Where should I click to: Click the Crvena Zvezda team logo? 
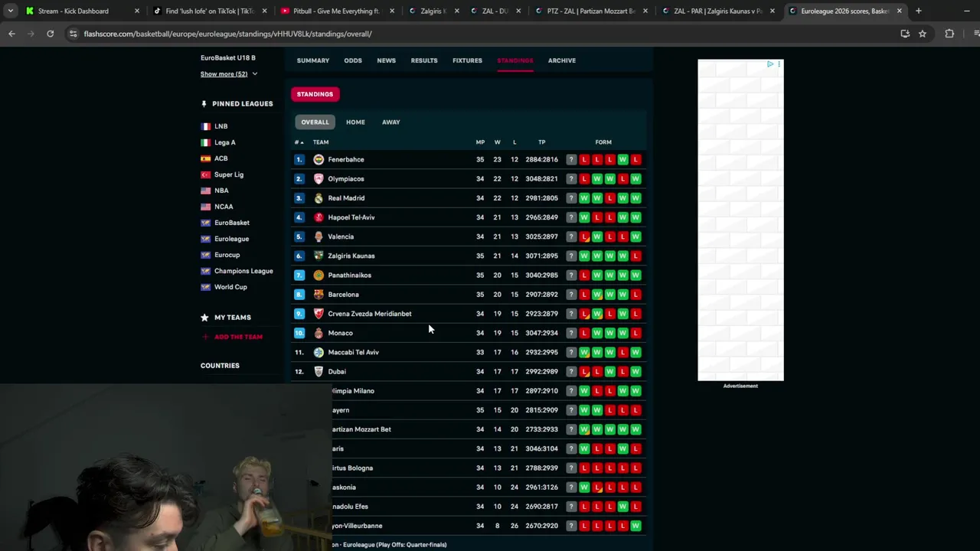(x=318, y=314)
